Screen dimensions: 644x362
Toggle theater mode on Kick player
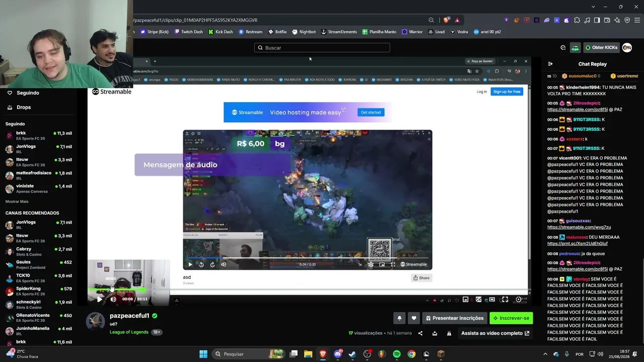[492, 300]
